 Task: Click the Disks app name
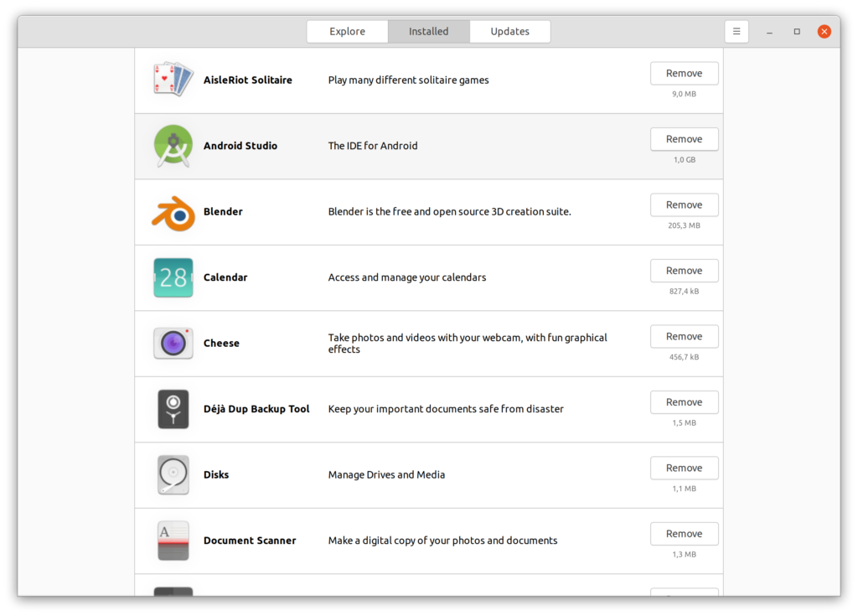(x=216, y=474)
